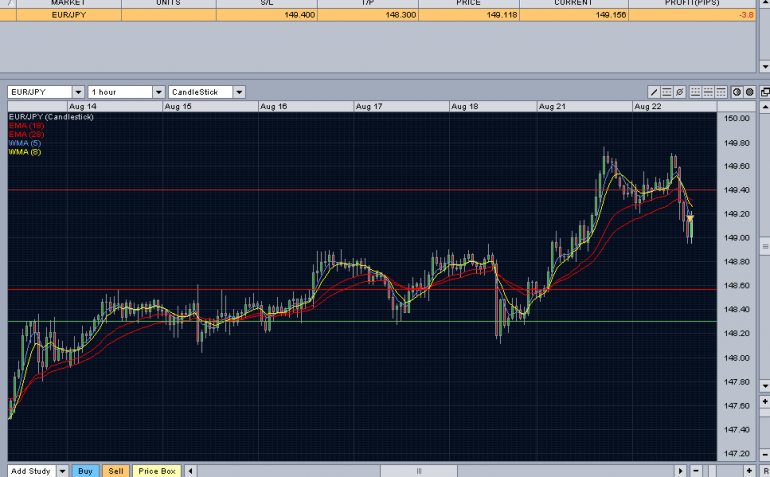Click the vertical price scale minus button
Viewport: 770px width, 477px height.
pyautogui.click(x=765, y=455)
